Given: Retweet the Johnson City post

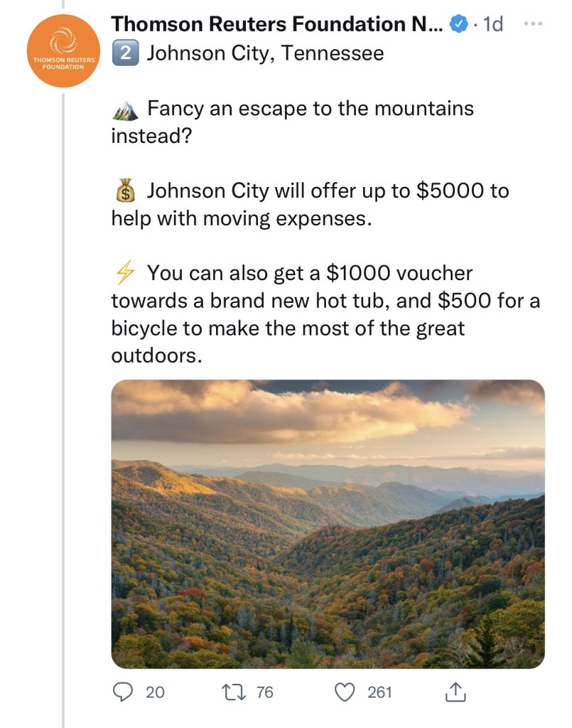Looking at the screenshot, I should coord(234,692).
